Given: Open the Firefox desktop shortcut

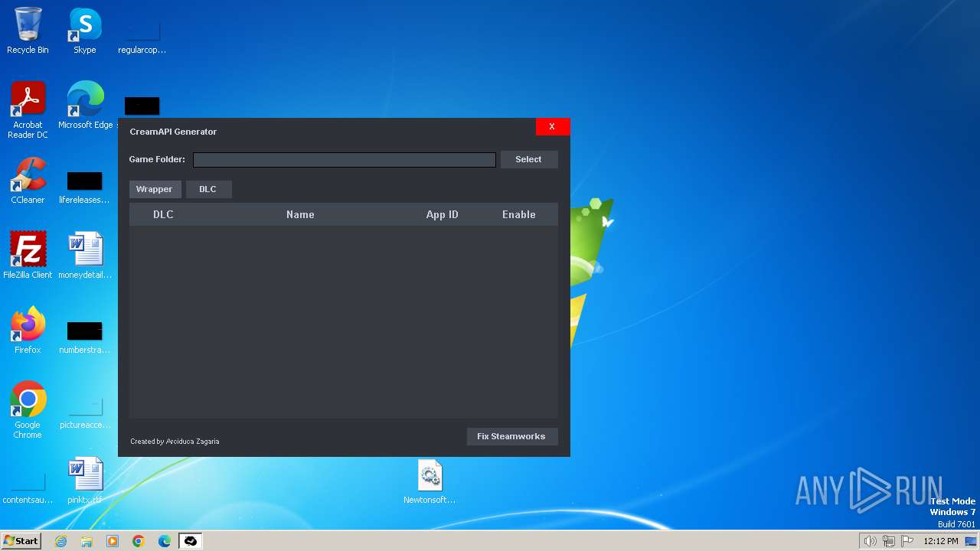Looking at the screenshot, I should (x=28, y=331).
